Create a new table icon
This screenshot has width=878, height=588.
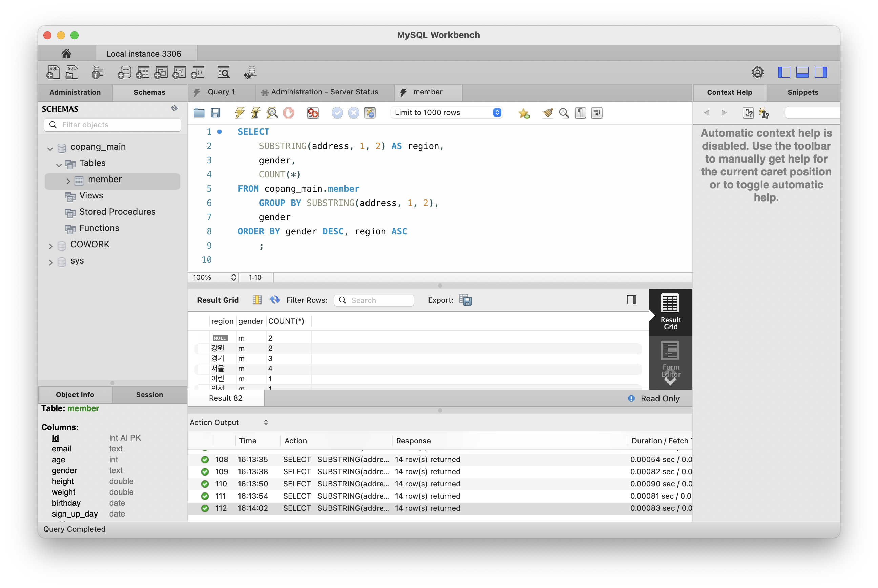pyautogui.click(x=143, y=72)
